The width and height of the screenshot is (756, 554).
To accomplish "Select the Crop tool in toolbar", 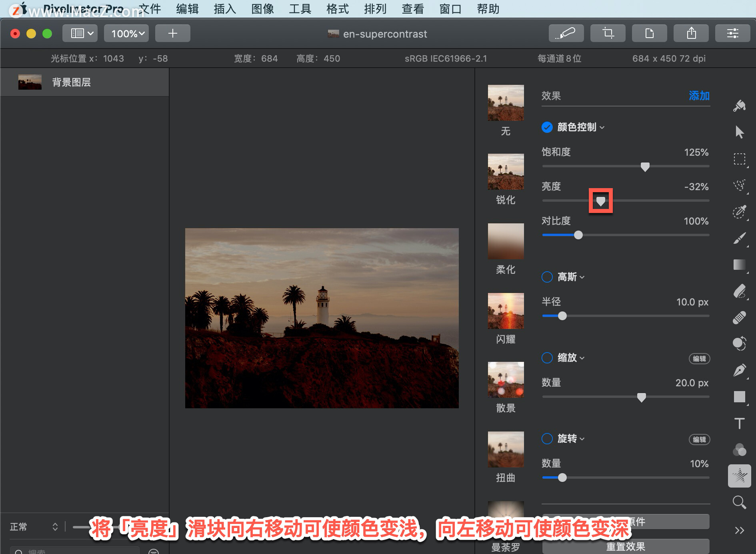I will [608, 33].
